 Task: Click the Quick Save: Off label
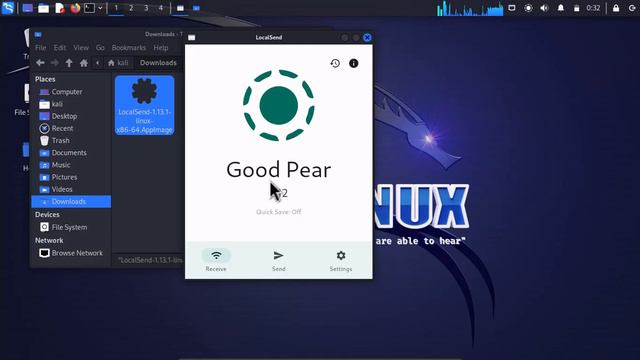279,212
